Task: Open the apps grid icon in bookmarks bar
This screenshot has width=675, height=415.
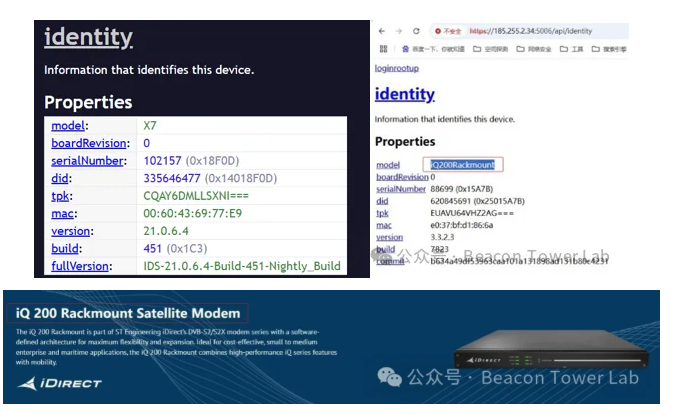Action: point(384,49)
